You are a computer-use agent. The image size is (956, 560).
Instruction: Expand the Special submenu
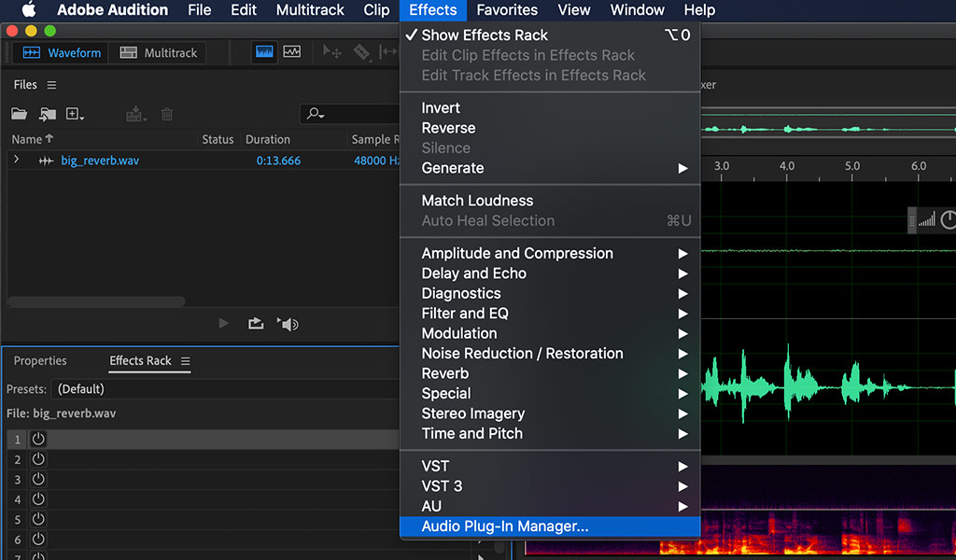point(549,394)
